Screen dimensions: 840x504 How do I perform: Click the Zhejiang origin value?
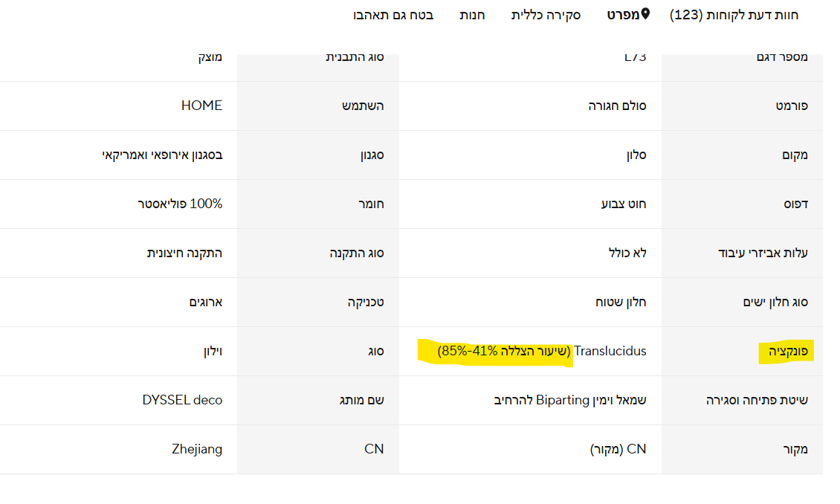(197, 449)
